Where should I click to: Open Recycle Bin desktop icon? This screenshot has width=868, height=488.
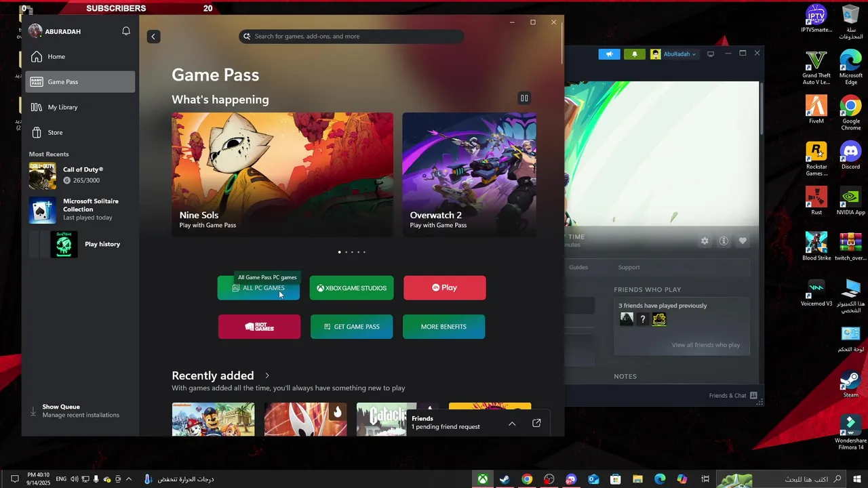851,22
